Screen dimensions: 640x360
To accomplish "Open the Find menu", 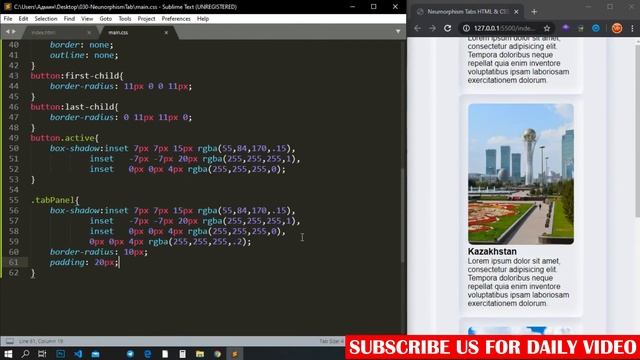I will coord(69,19).
